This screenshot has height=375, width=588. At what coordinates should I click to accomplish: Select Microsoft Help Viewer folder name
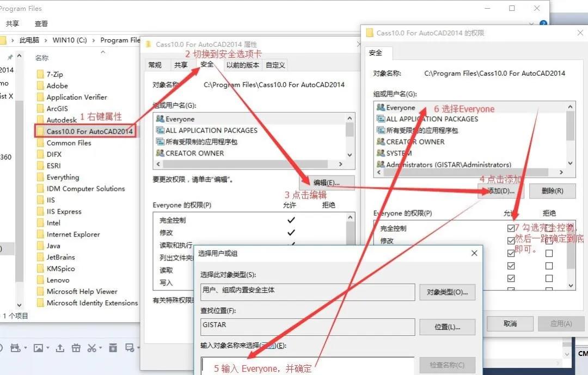(82, 291)
